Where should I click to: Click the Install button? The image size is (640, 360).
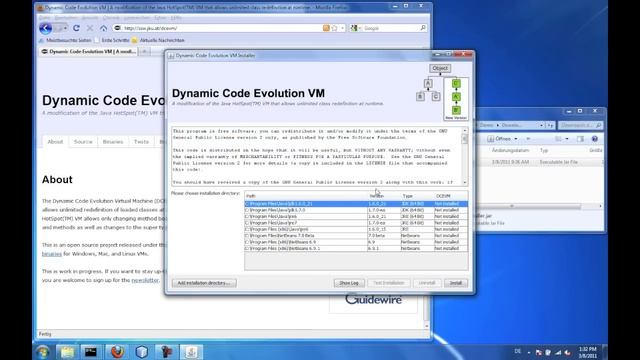[x=456, y=283]
